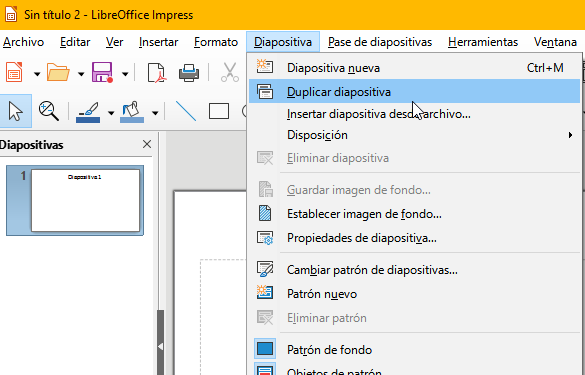The width and height of the screenshot is (585, 375).
Task: Close the Diapositiva menu via its header
Action: click(x=283, y=42)
